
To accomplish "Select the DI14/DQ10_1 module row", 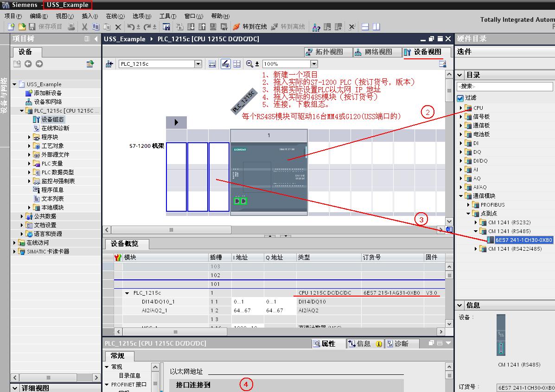I will (279, 302).
